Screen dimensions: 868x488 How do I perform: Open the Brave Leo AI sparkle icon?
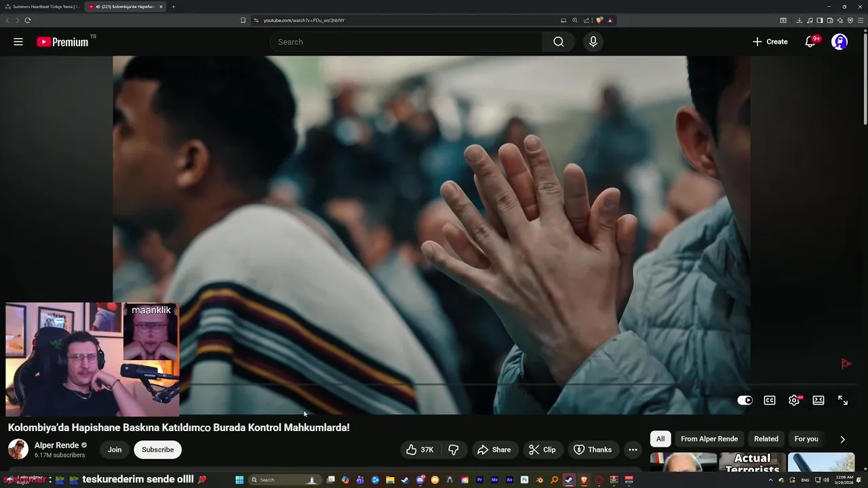coord(840,20)
